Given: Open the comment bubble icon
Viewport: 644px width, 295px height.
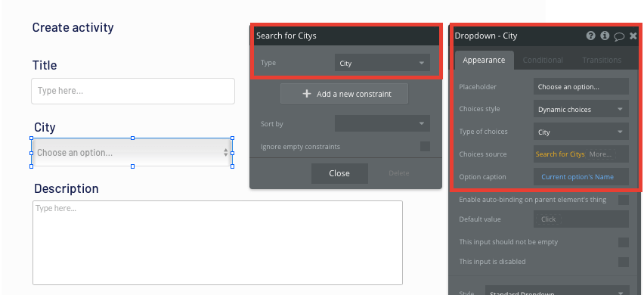Looking at the screenshot, I should pos(619,36).
